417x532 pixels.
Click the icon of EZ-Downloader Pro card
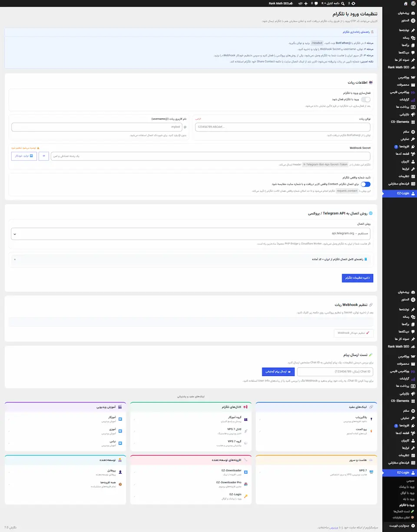(x=245, y=484)
